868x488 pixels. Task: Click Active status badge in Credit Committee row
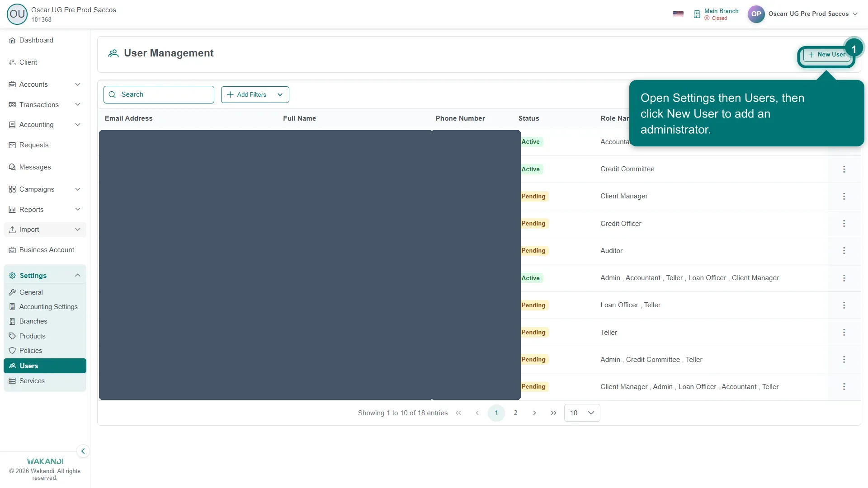[x=531, y=169]
